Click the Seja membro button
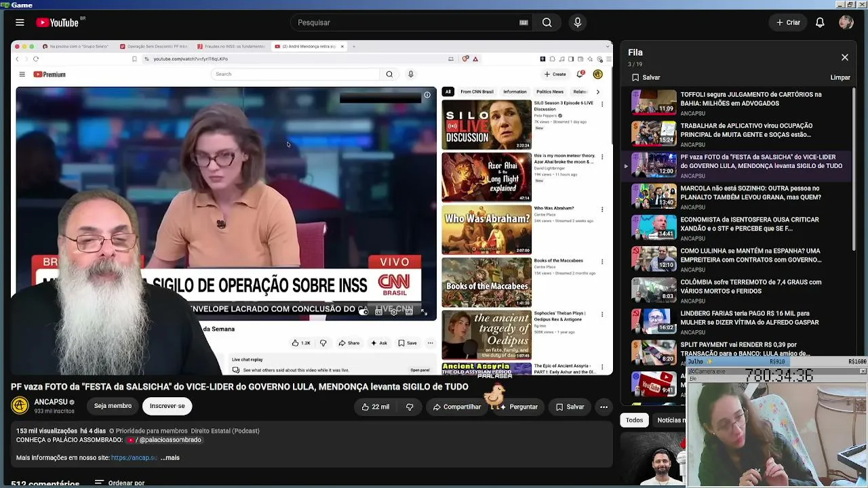This screenshot has width=868, height=488. click(x=113, y=406)
